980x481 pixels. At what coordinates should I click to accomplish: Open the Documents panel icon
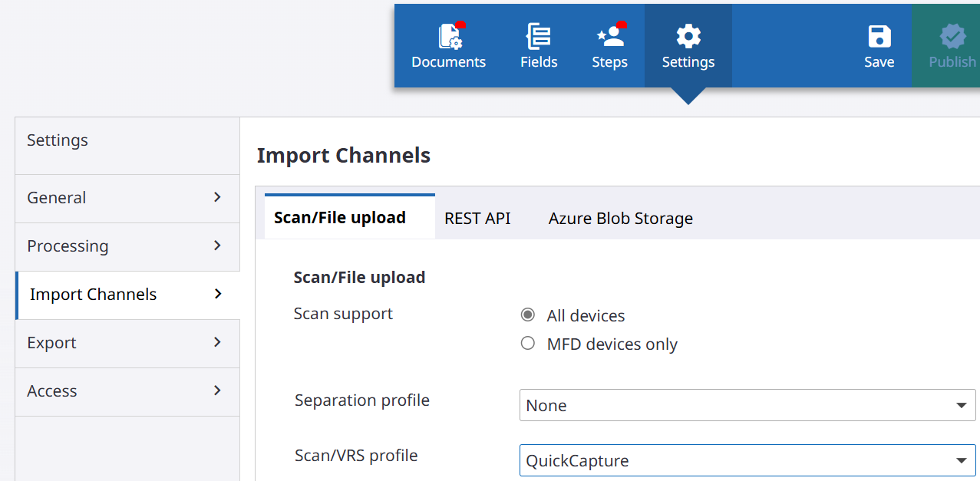coord(448,36)
